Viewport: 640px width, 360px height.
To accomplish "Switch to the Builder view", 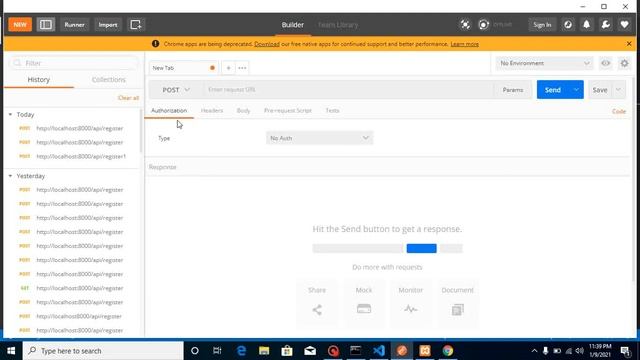I will click(293, 24).
